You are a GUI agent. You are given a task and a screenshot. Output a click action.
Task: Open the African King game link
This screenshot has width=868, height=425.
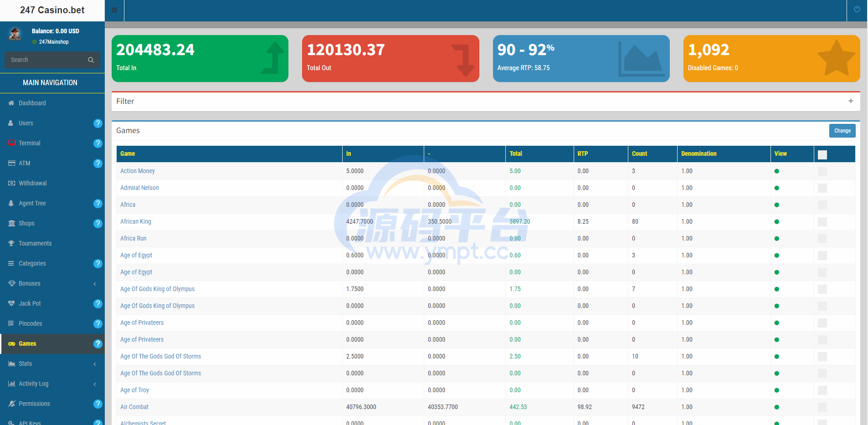click(x=135, y=221)
